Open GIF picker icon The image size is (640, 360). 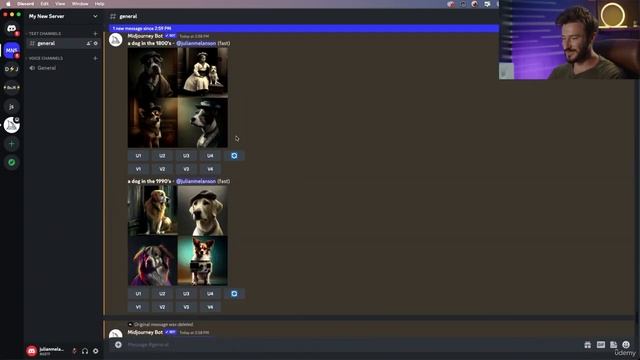coord(600,345)
